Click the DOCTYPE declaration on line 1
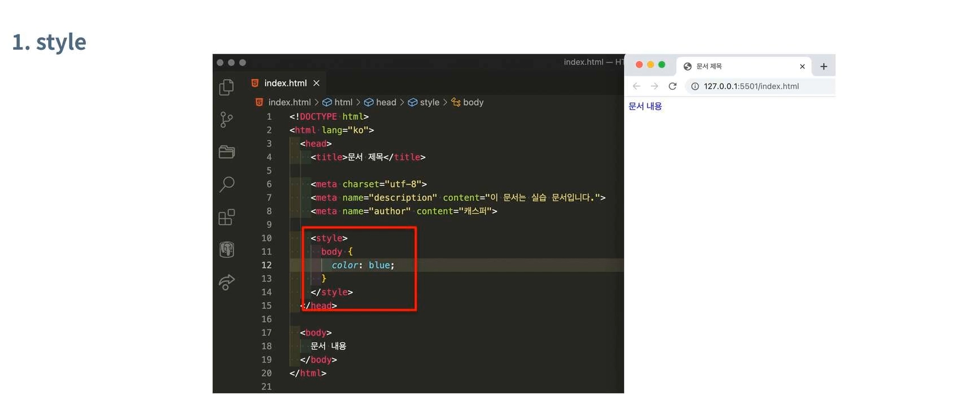The height and width of the screenshot is (419, 980). tap(329, 116)
